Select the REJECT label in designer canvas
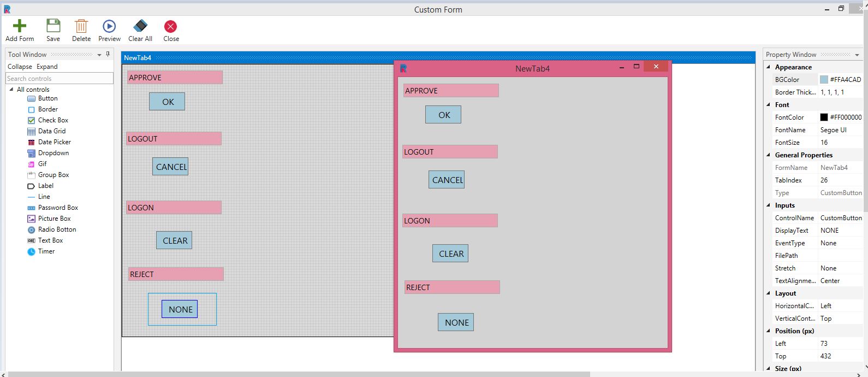 point(176,274)
